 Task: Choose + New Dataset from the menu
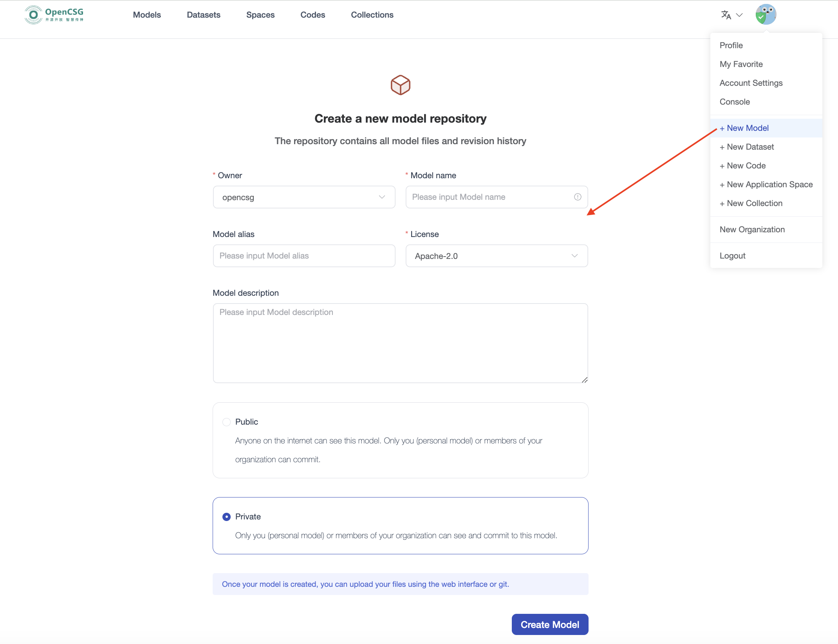tap(747, 147)
